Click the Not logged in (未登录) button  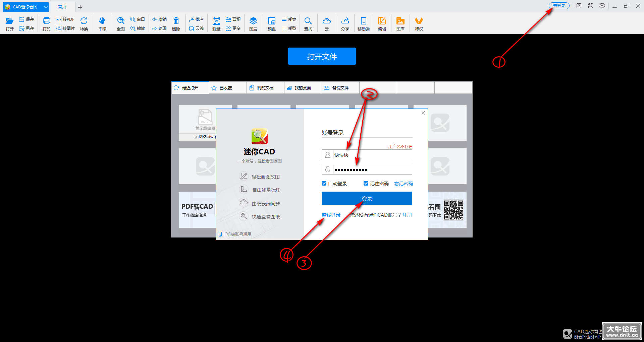point(559,6)
